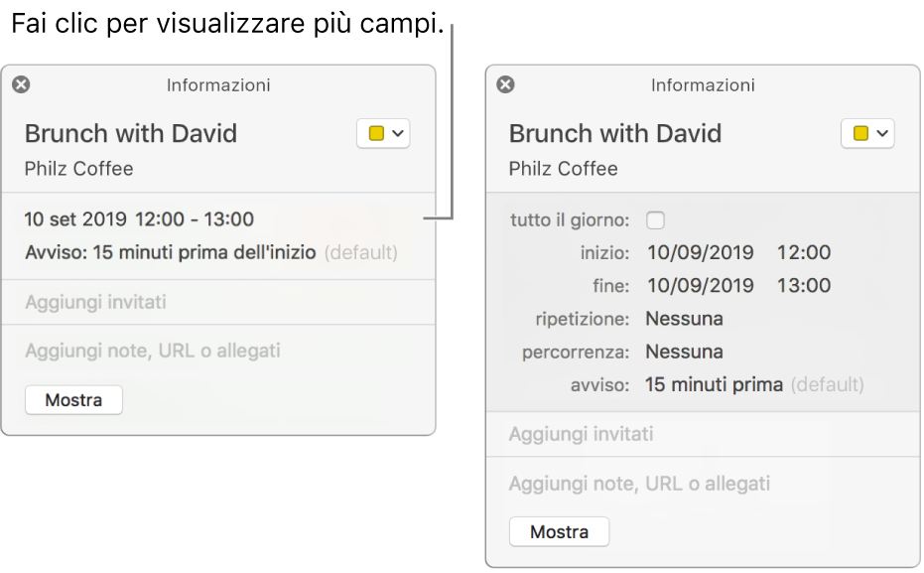This screenshot has width=924, height=573.
Task: Click the close icon on the right Informazioni popover
Action: point(505,85)
